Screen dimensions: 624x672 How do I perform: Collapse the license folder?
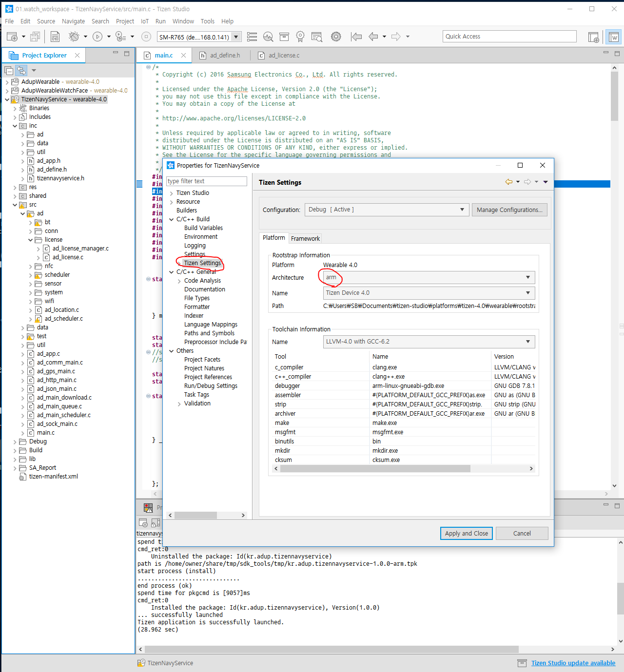click(x=30, y=240)
